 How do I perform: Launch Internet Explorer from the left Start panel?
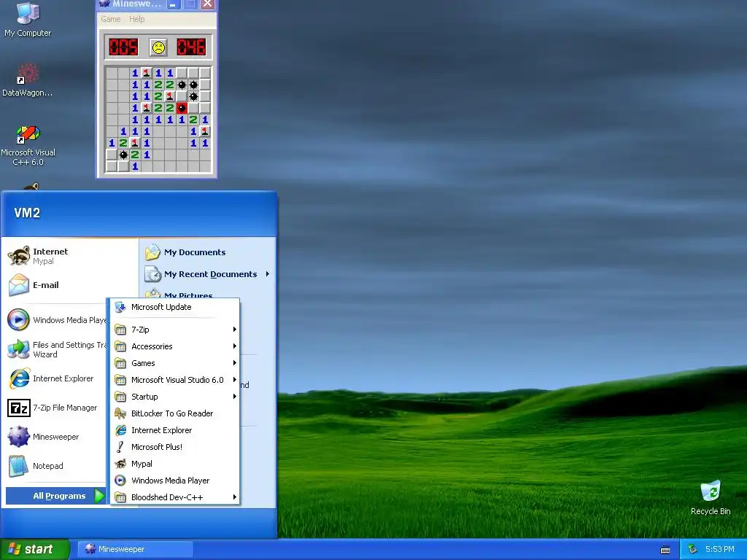56,378
